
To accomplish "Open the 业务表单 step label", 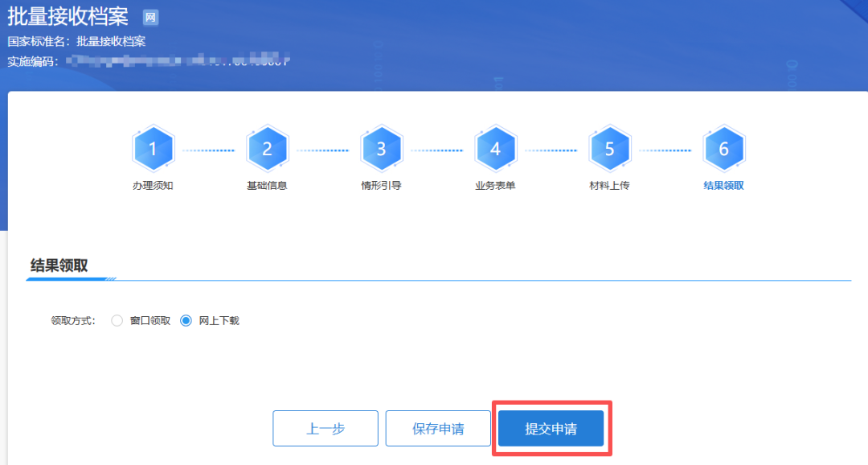I will (495, 185).
